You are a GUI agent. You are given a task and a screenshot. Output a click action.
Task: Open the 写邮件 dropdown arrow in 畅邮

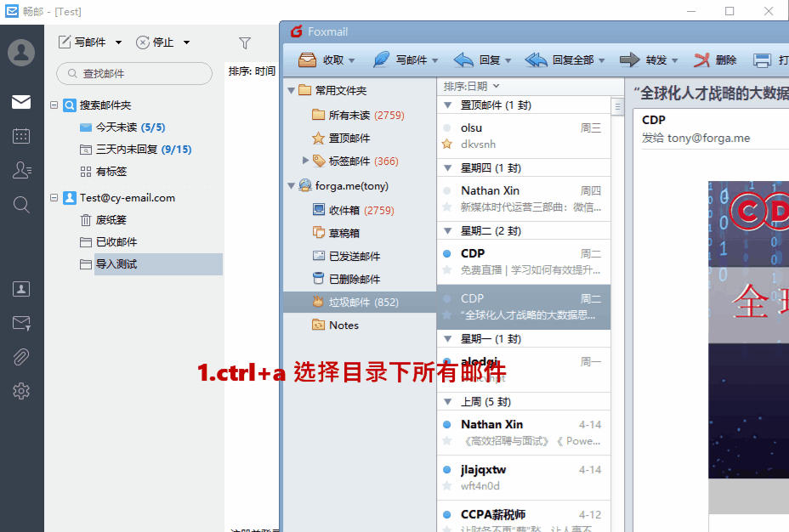tap(119, 42)
